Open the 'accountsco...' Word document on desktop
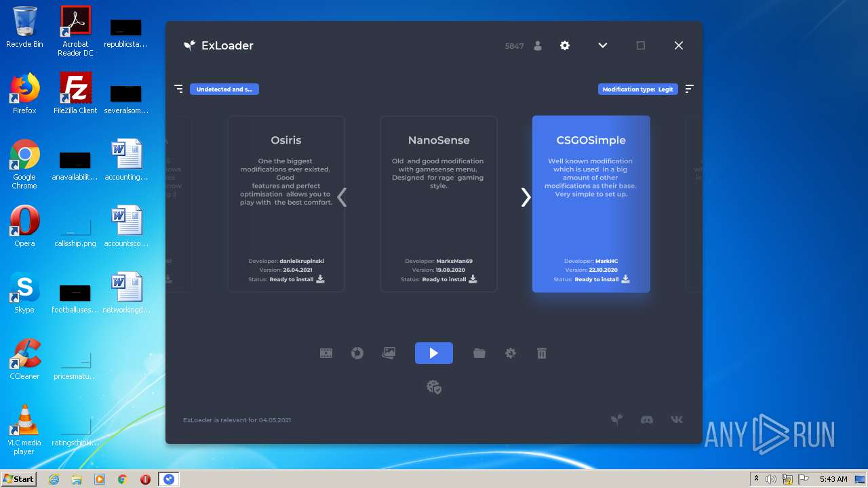 (x=126, y=226)
